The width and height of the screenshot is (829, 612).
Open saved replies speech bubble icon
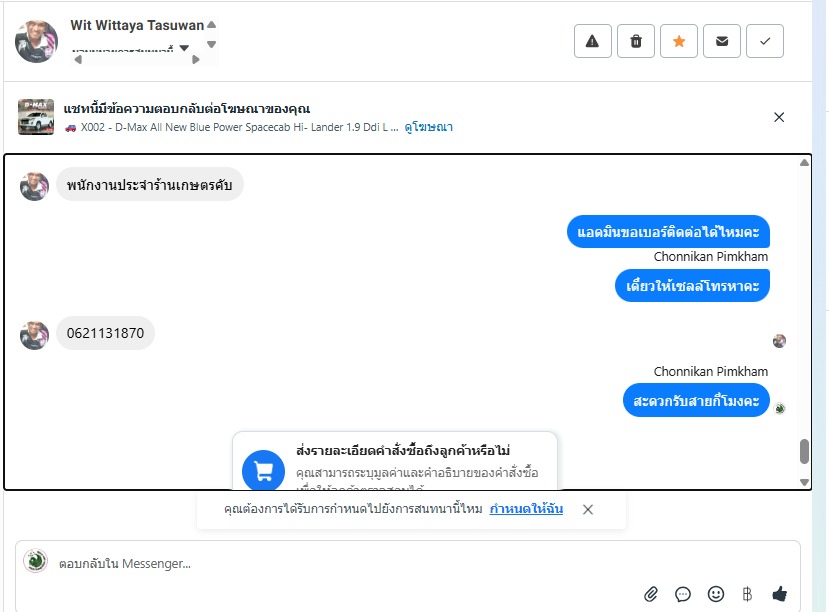[683, 594]
